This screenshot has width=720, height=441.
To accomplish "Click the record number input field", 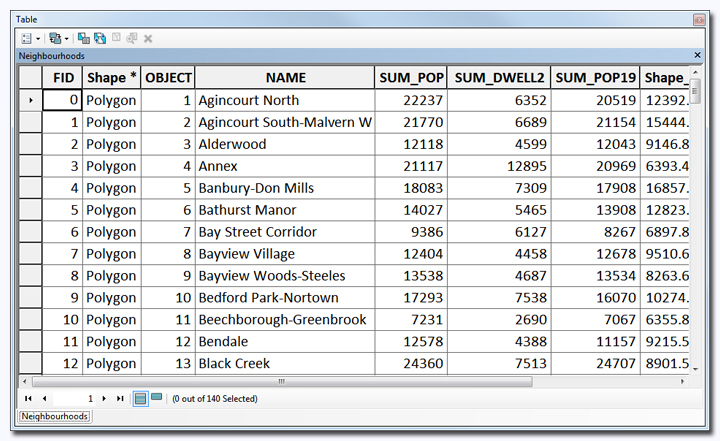I will click(x=75, y=398).
